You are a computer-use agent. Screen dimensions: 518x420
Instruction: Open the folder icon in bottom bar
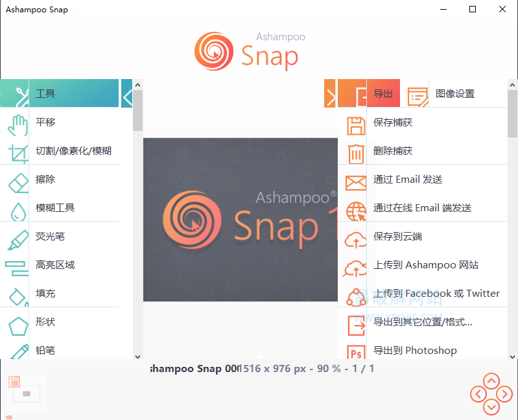[x=14, y=382]
